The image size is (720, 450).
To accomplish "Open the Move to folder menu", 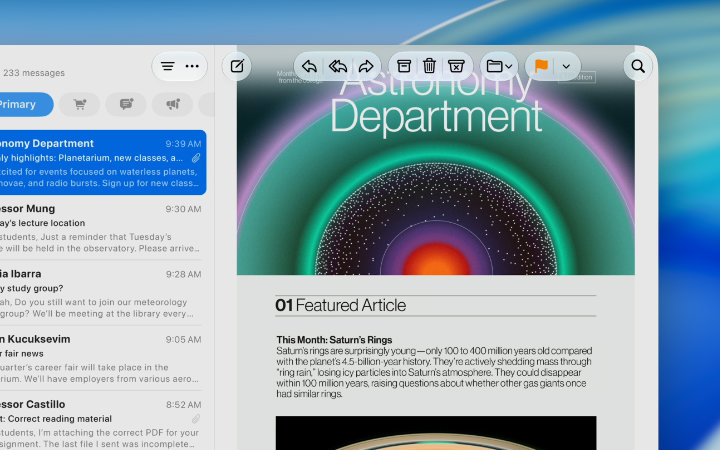I will (x=499, y=66).
